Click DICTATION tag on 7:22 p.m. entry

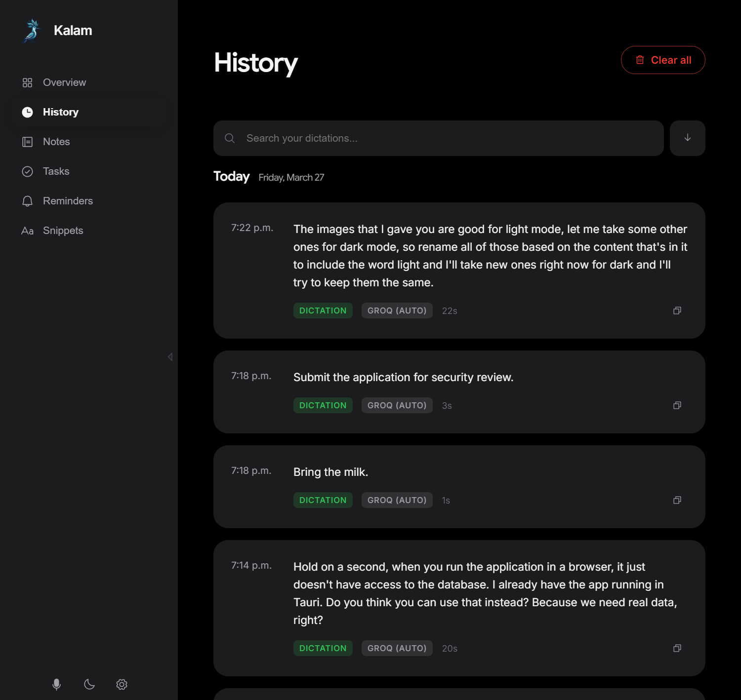pyautogui.click(x=323, y=311)
